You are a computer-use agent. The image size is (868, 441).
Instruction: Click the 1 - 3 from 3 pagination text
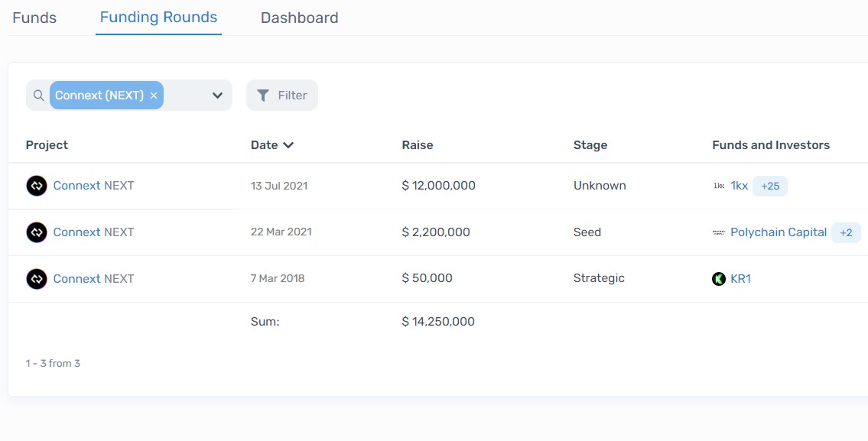[x=53, y=364]
